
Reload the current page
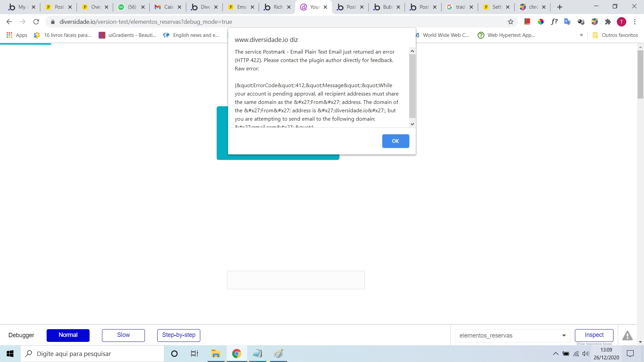click(36, 22)
